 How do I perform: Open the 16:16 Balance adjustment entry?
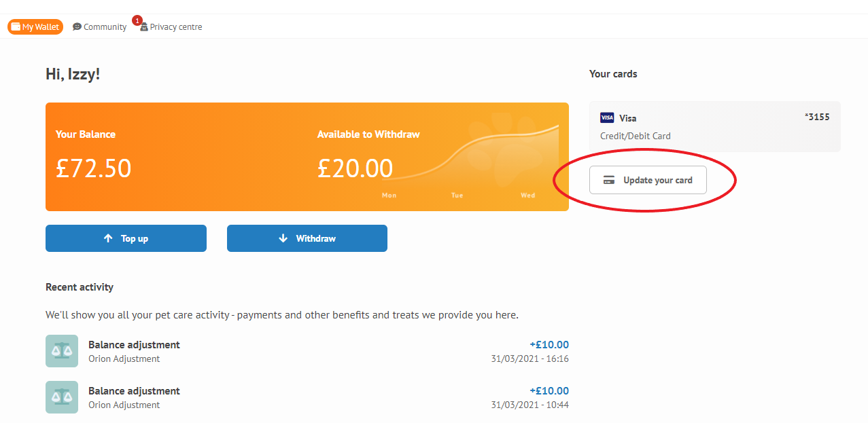(307, 351)
